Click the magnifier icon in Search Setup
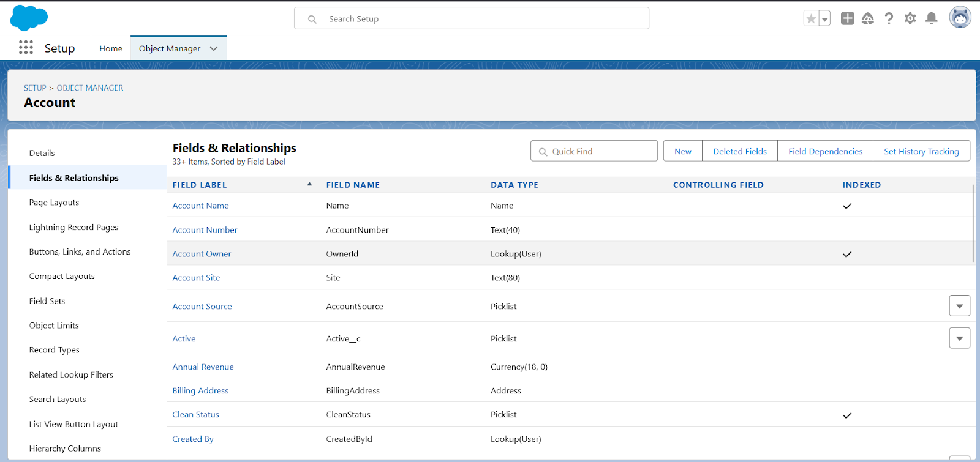The image size is (980, 462). click(312, 20)
